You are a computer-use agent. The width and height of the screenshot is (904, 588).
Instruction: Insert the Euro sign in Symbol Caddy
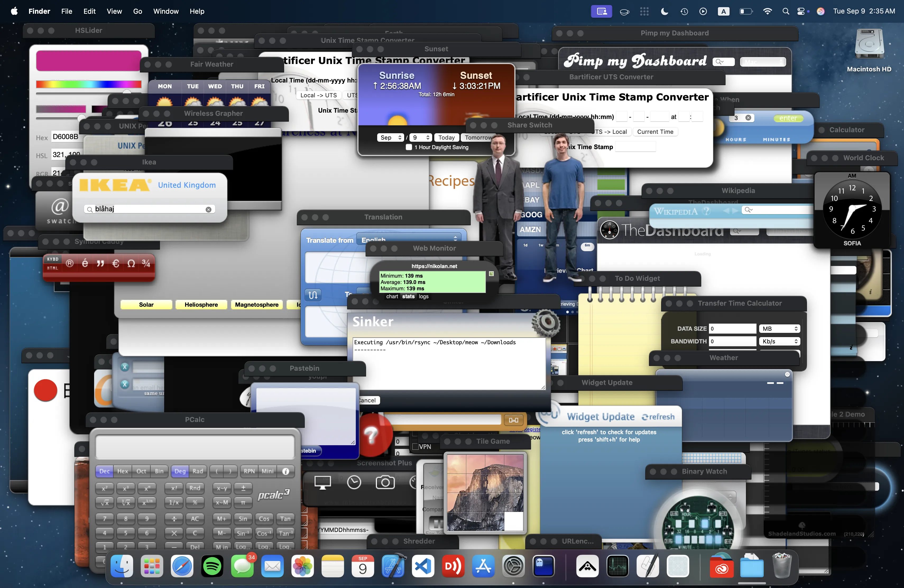click(116, 263)
